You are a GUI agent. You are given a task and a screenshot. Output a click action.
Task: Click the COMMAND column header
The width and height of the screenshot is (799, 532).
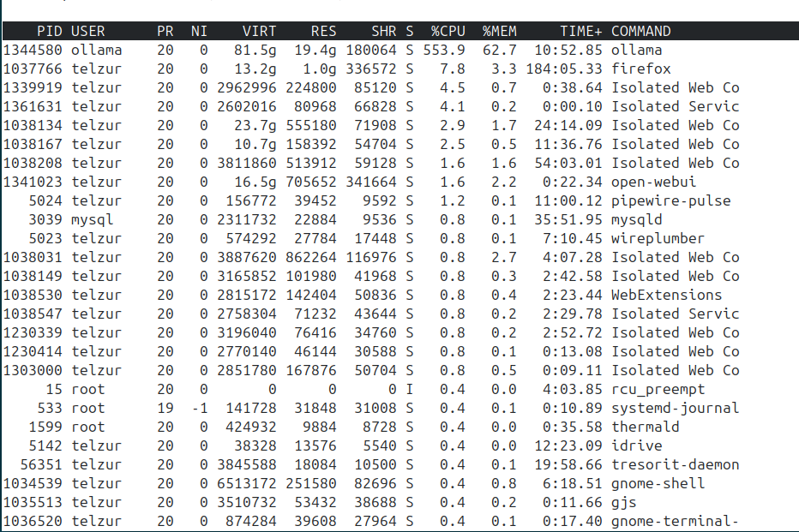640,31
